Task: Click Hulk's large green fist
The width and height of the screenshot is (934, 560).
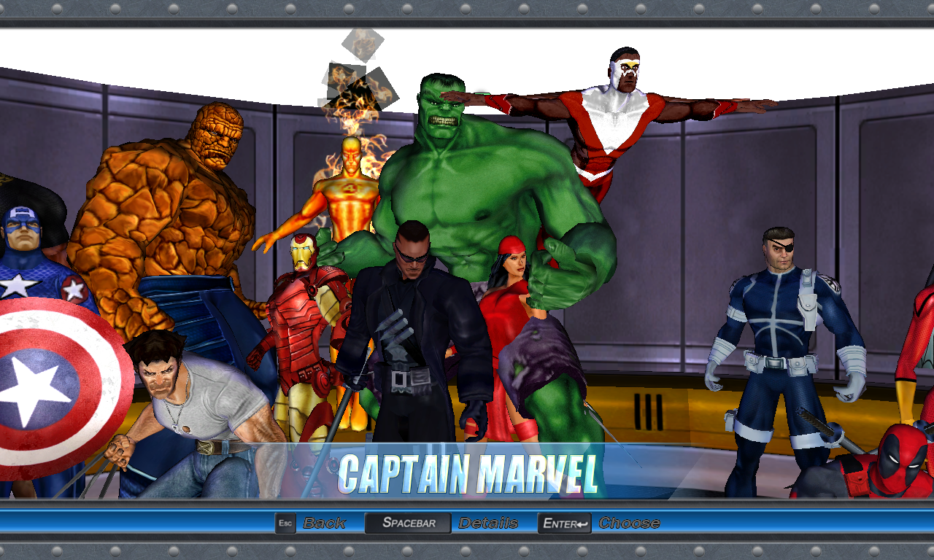Action: (560, 276)
